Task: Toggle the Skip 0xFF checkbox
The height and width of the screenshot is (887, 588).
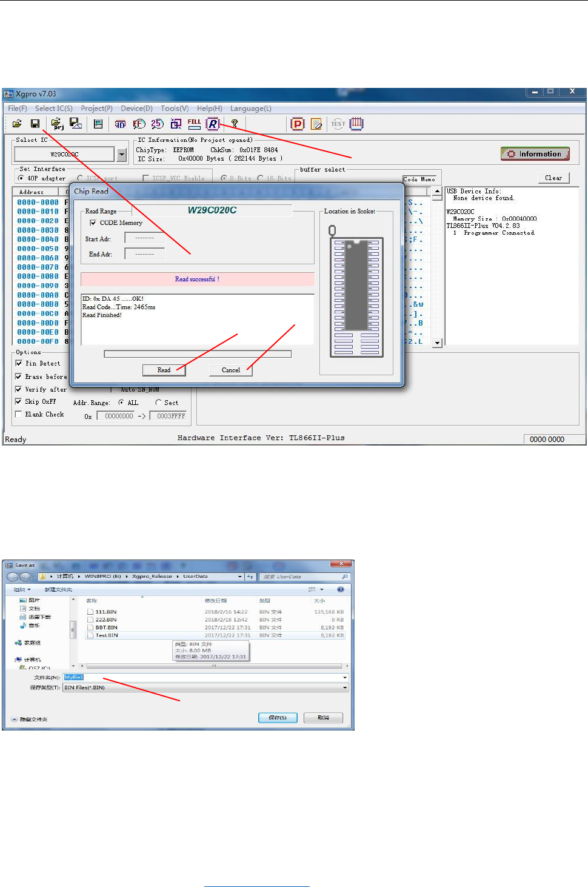Action: tap(19, 401)
